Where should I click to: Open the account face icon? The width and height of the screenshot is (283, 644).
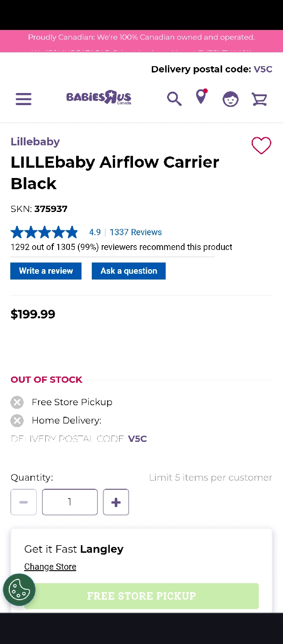[x=231, y=99]
